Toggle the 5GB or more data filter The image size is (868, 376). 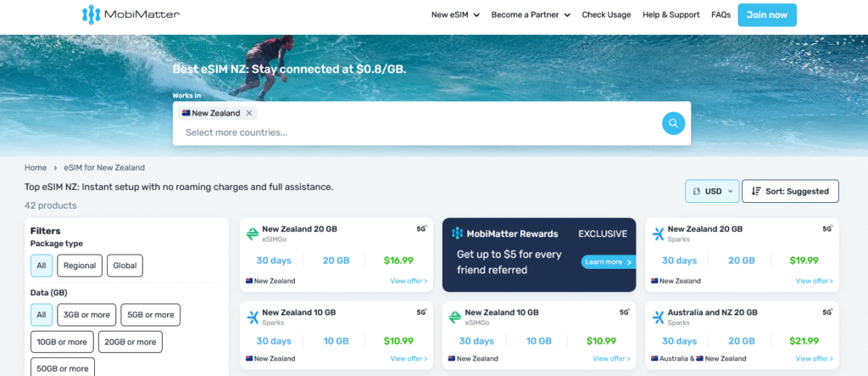pos(150,315)
